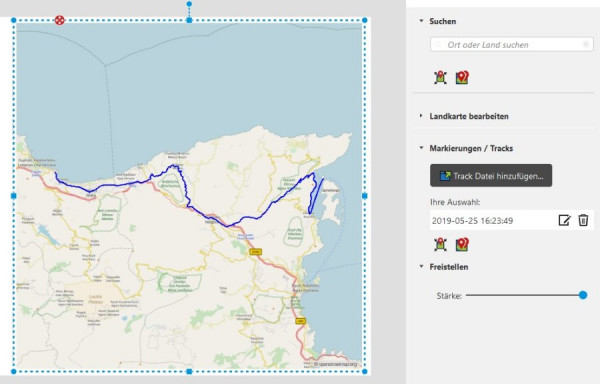This screenshot has width=600, height=384.
Task: Click the magnifier icon in the search box
Action: (x=438, y=45)
